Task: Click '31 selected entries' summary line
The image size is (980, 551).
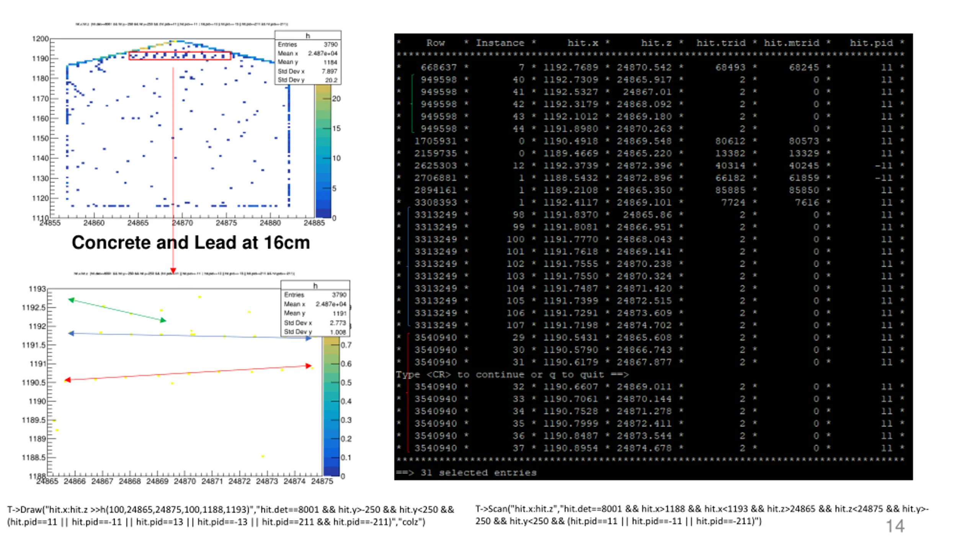Action: [466, 473]
